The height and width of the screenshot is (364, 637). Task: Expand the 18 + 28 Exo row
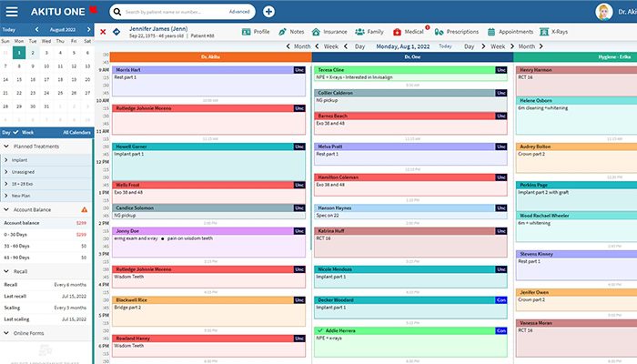click(x=6, y=184)
